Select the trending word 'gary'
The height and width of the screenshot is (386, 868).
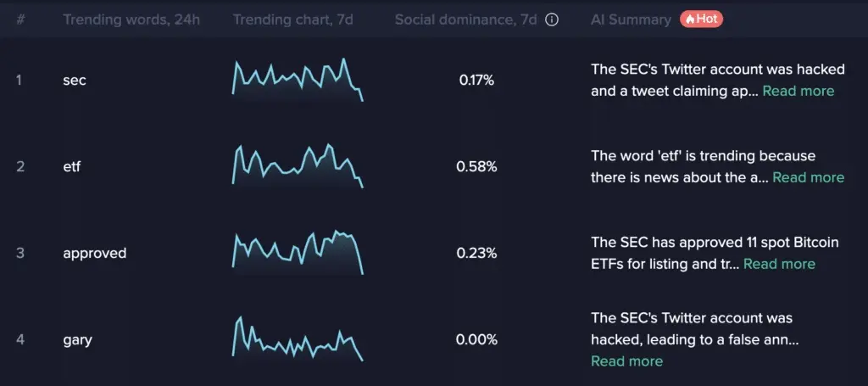[x=77, y=340]
